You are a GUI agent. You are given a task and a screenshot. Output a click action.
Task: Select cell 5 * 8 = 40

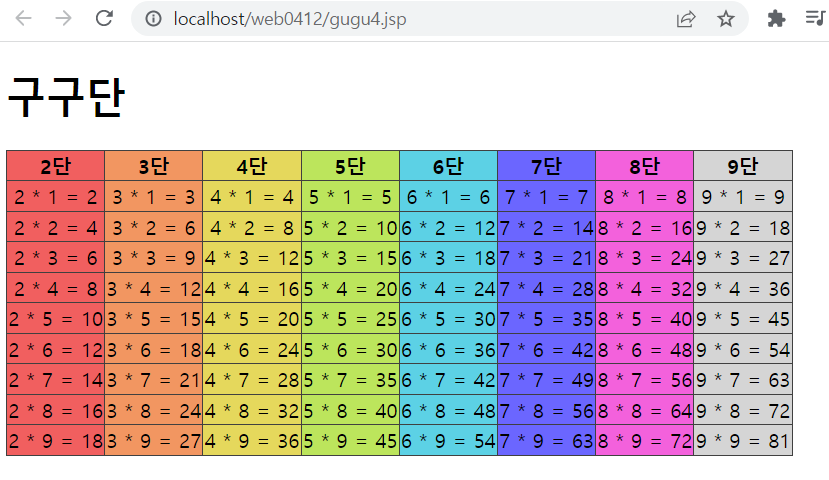point(351,410)
